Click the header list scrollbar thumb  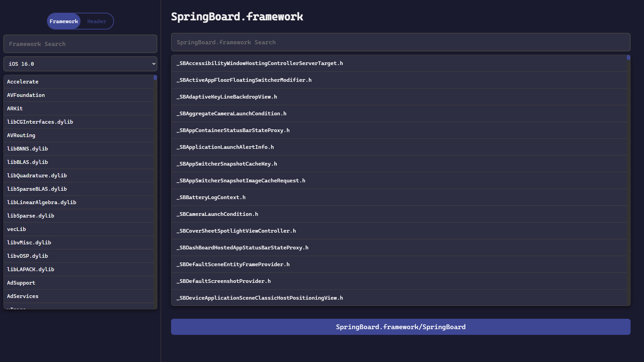click(x=629, y=58)
